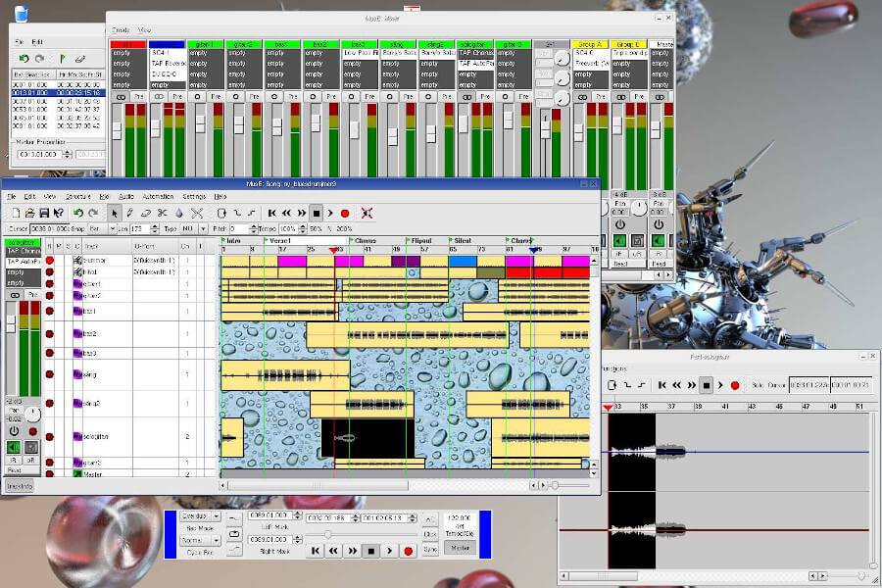Click the Sync button in transport panel

430,550
